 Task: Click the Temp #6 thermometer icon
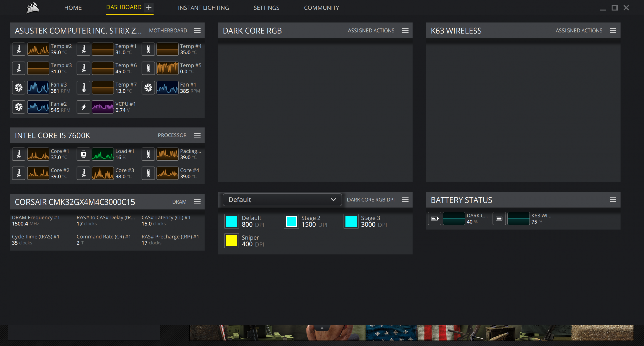point(84,68)
